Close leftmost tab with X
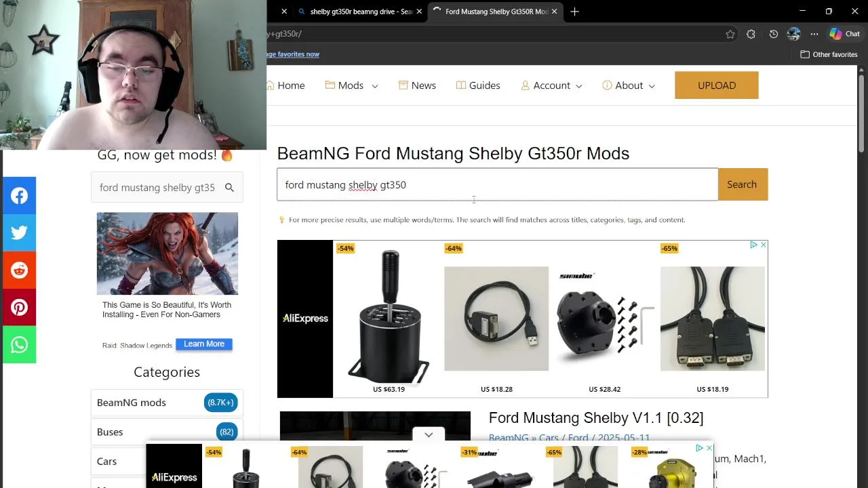This screenshot has width=868, height=488. (284, 12)
